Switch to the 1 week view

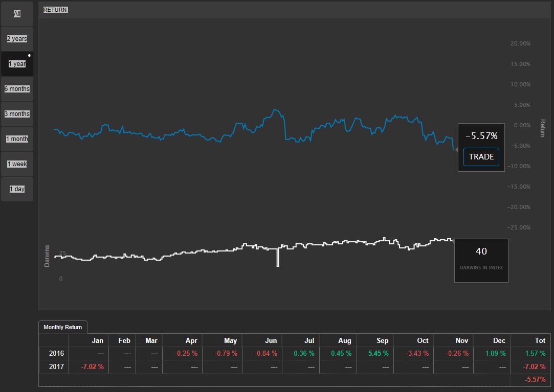click(x=17, y=164)
